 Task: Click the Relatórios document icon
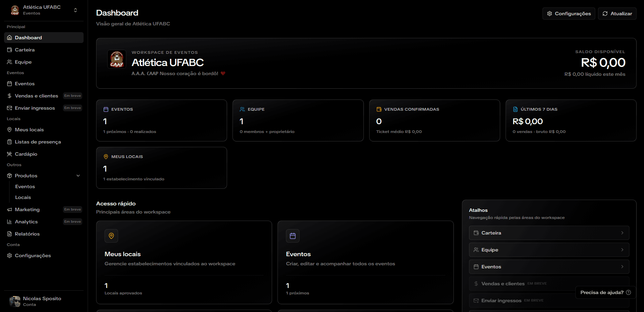(9, 234)
